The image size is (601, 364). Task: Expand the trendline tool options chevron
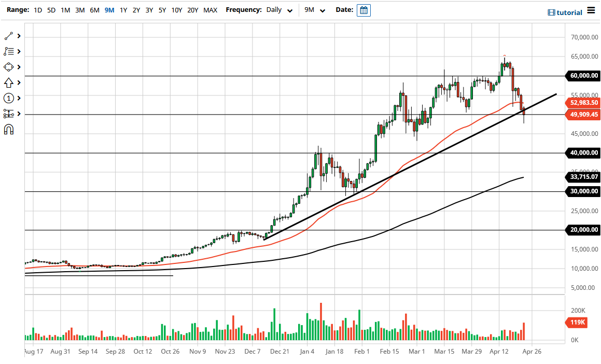coord(19,35)
